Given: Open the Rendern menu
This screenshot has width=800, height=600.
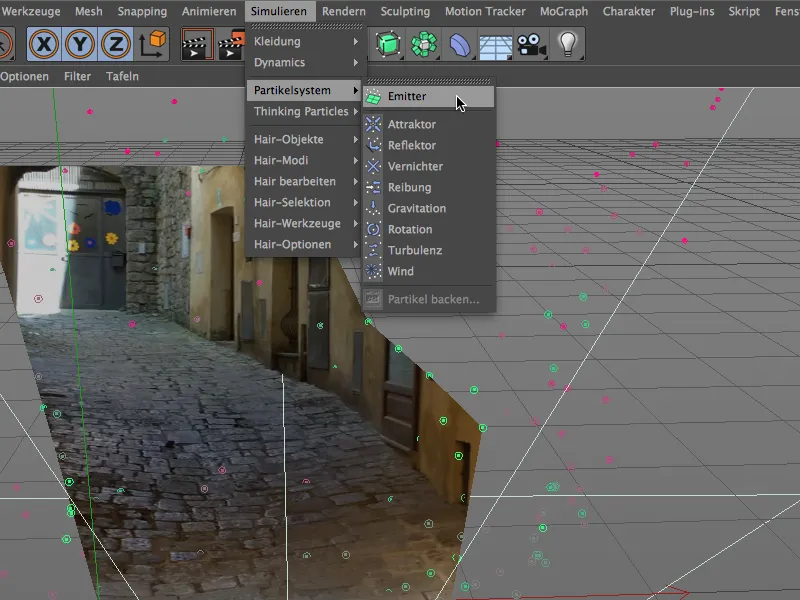Looking at the screenshot, I should coord(344,11).
